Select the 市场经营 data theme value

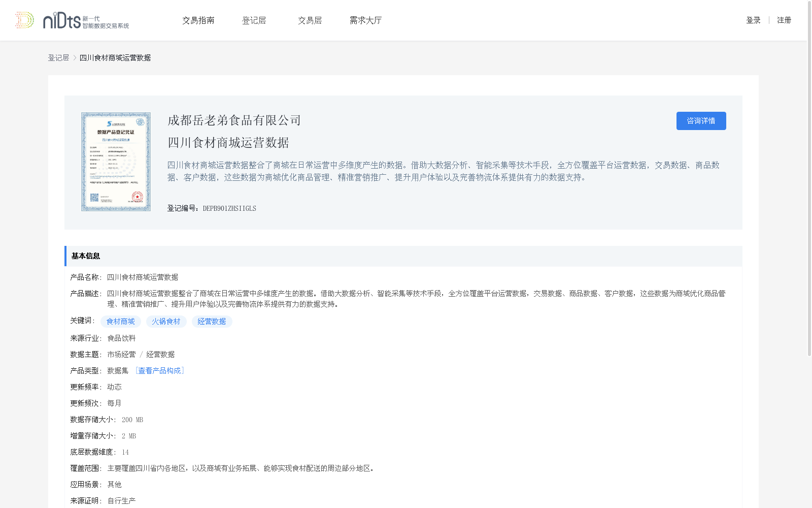pyautogui.click(x=121, y=355)
